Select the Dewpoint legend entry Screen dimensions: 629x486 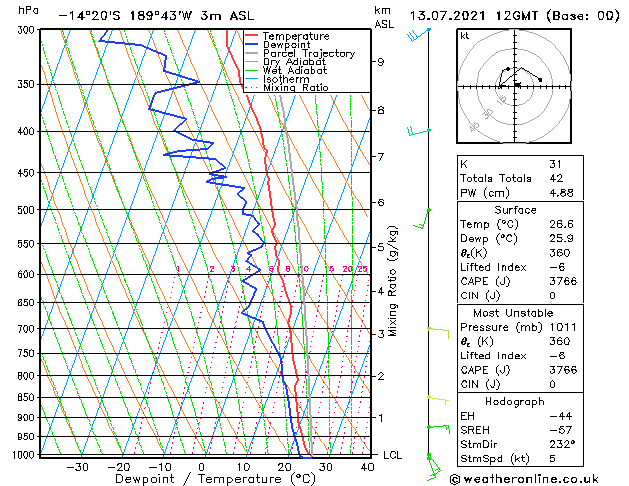coord(287,45)
